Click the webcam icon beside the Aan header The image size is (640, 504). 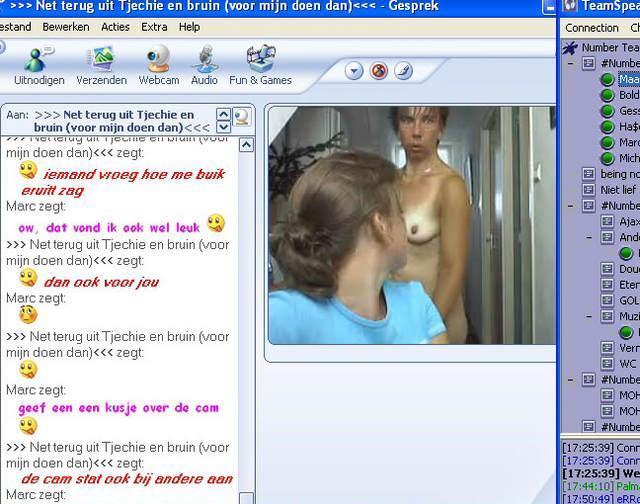point(242,117)
